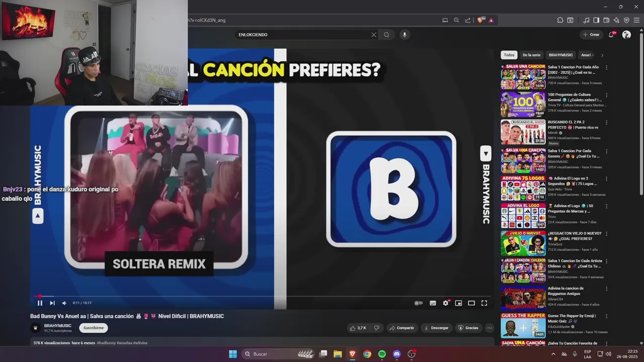The width and height of the screenshot is (644, 362).
Task: Open REGGAETON VIEJO O NUEVO video title
Action: pos(574,236)
